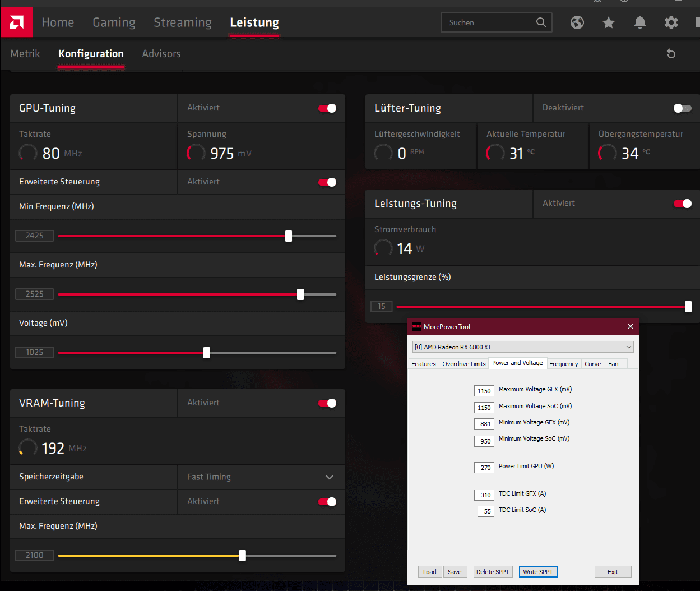Viewport: 700px width, 591px height.
Task: Click the Leistungsgrenze value field 15
Action: point(382,306)
